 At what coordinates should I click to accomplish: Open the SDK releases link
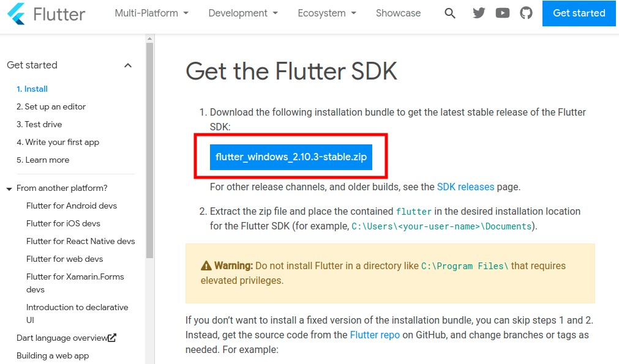click(x=465, y=187)
